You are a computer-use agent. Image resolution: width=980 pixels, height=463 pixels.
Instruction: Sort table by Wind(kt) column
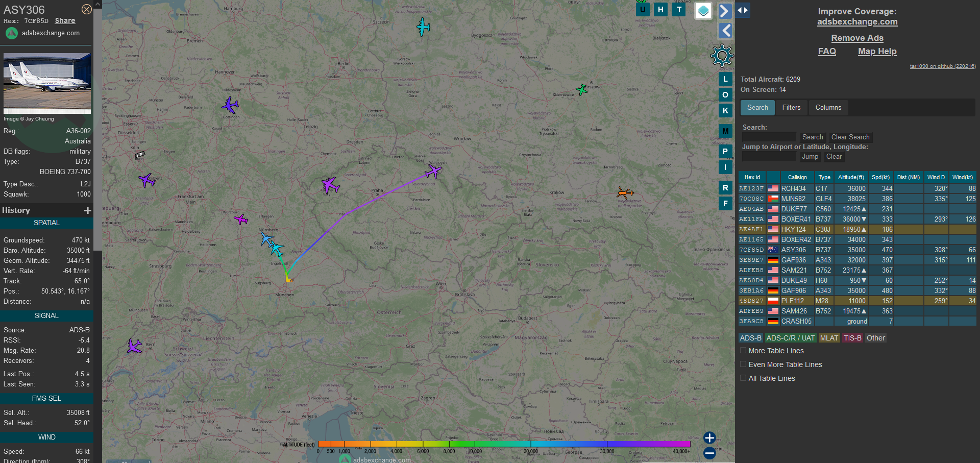(963, 177)
